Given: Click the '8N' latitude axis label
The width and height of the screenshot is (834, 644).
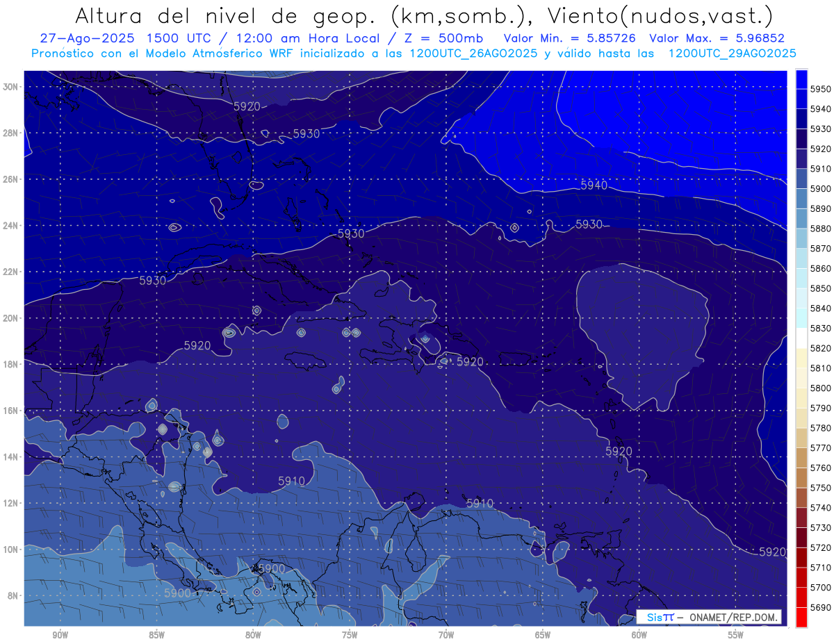Looking at the screenshot, I should click(x=14, y=595).
